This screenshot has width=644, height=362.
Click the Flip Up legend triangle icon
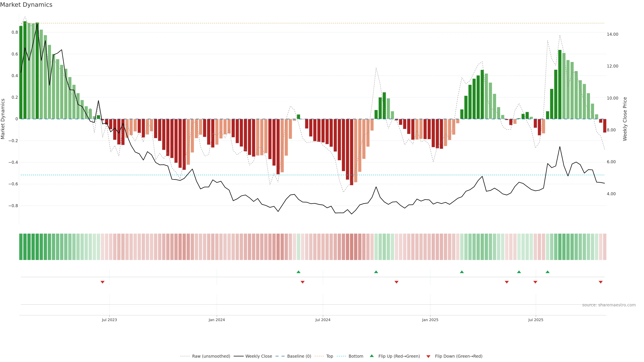(372, 356)
